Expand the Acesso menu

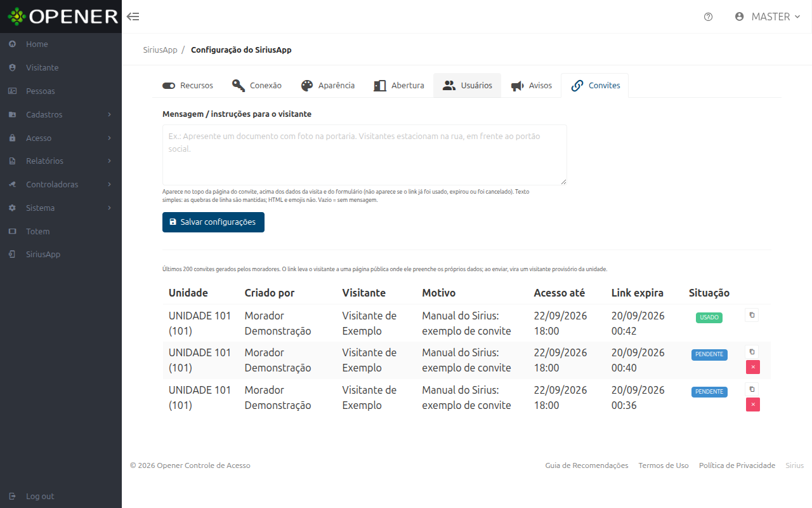pyautogui.click(x=61, y=138)
